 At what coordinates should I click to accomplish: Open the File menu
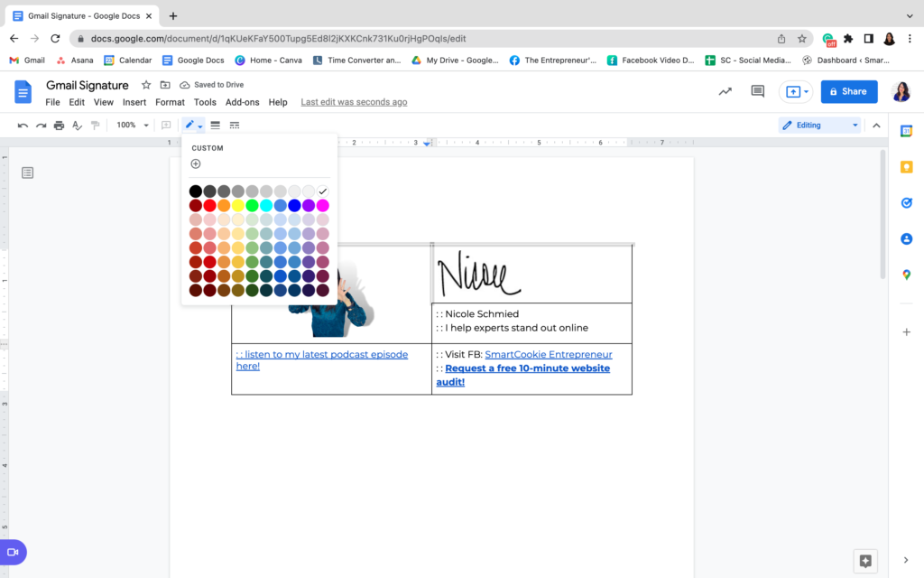[x=52, y=102]
